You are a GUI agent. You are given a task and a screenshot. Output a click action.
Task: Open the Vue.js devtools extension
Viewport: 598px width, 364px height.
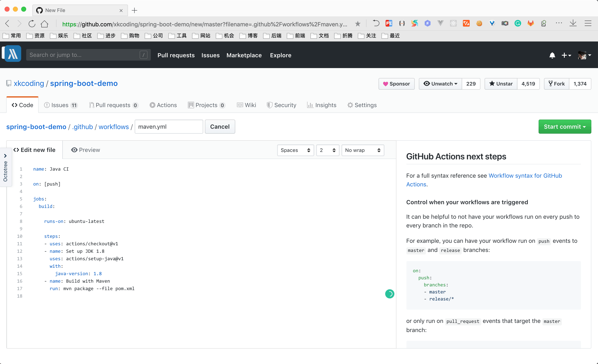[x=440, y=23]
